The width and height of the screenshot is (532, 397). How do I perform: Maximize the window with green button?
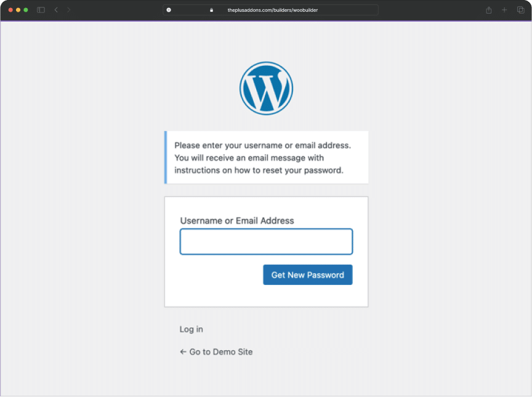point(26,10)
